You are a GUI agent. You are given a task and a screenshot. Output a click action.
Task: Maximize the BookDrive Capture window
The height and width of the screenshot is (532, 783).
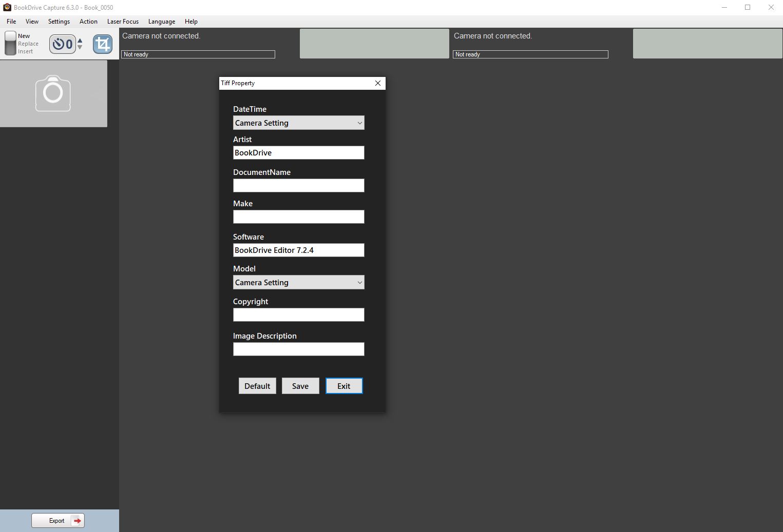click(748, 7)
